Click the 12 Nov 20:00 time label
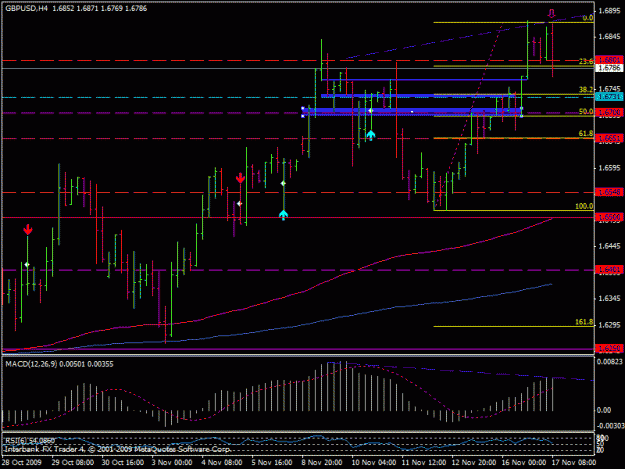The image size is (625, 469). [474, 463]
